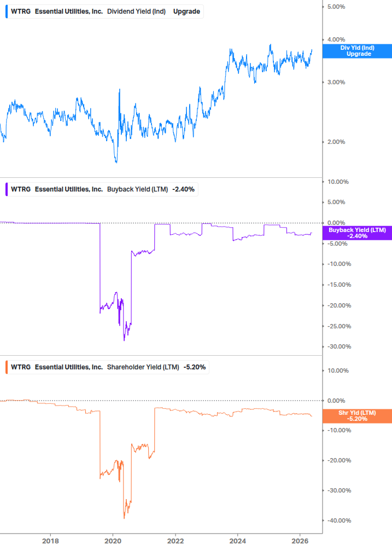Click the -10.00% label on shareholder yield axis
Viewport: 392px width, 550px height.
(339, 430)
